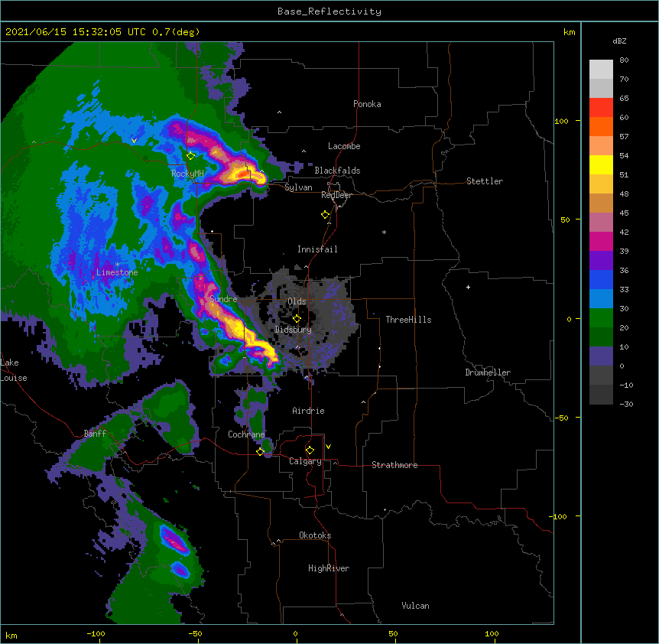Click the yellow marker beside Cochrane
Image resolution: width=659 pixels, height=644 pixels.
click(x=260, y=452)
